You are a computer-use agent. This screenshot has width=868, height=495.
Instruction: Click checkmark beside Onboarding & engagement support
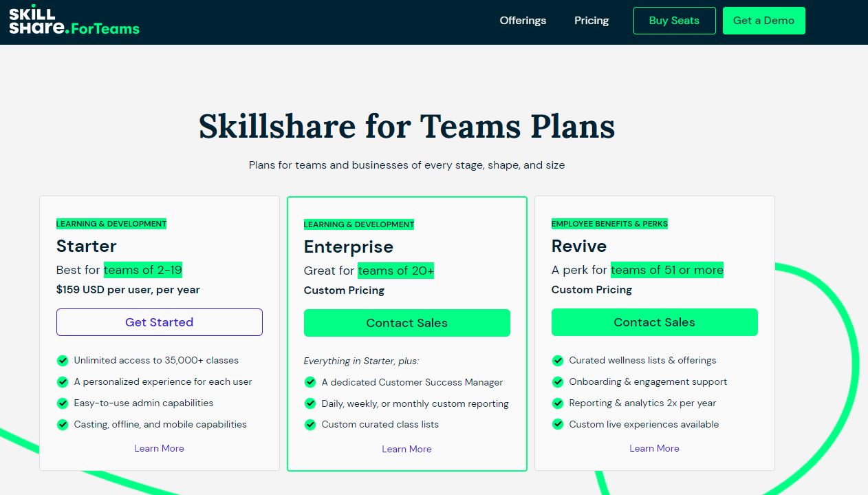[558, 381]
